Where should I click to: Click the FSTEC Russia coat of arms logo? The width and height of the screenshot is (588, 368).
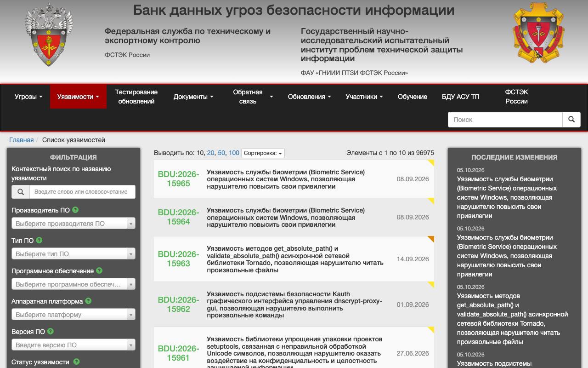point(49,34)
